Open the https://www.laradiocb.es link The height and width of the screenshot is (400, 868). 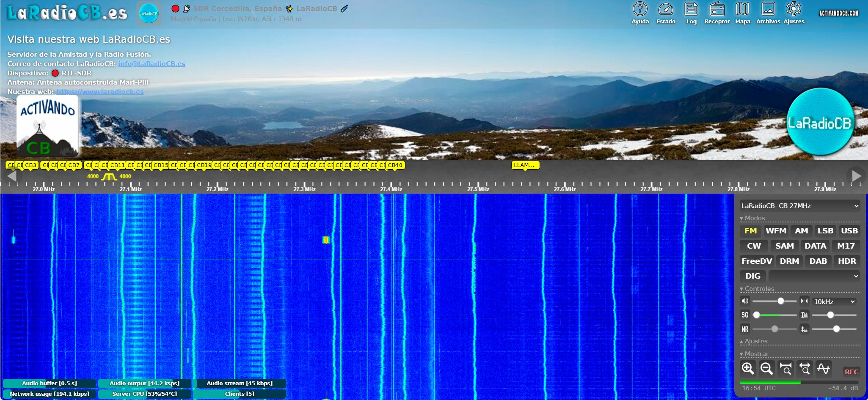(x=100, y=92)
